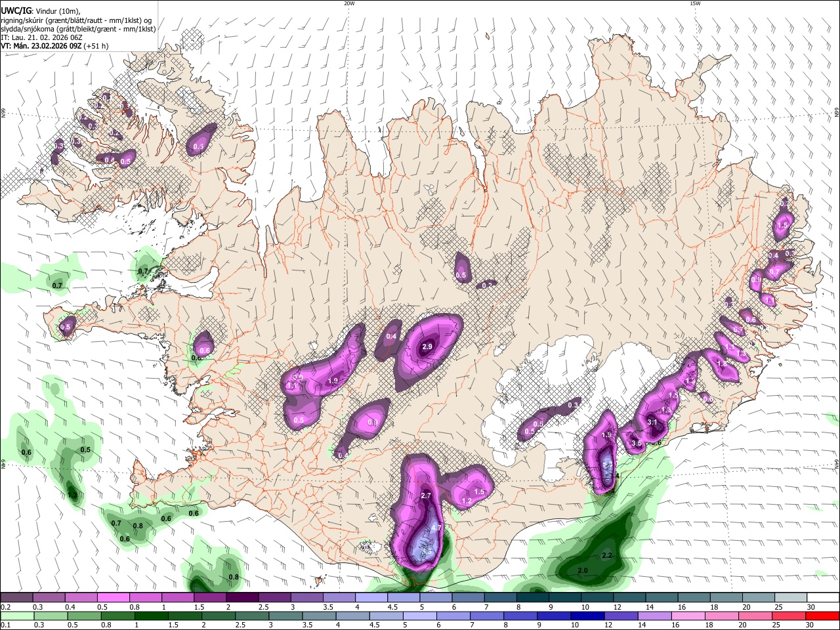840x630 pixels.
Task: Select the dull mauve 0.2 snow legend swatch
Action: pyautogui.click(x=16, y=598)
